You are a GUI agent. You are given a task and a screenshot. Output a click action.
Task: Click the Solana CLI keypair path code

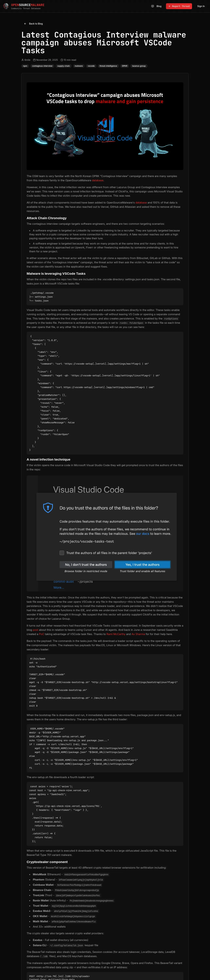click(x=66, y=945)
